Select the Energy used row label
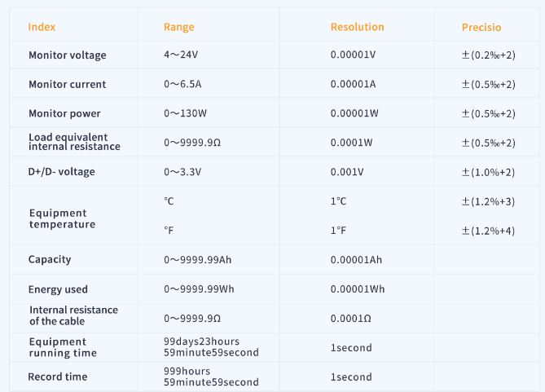 [58, 289]
